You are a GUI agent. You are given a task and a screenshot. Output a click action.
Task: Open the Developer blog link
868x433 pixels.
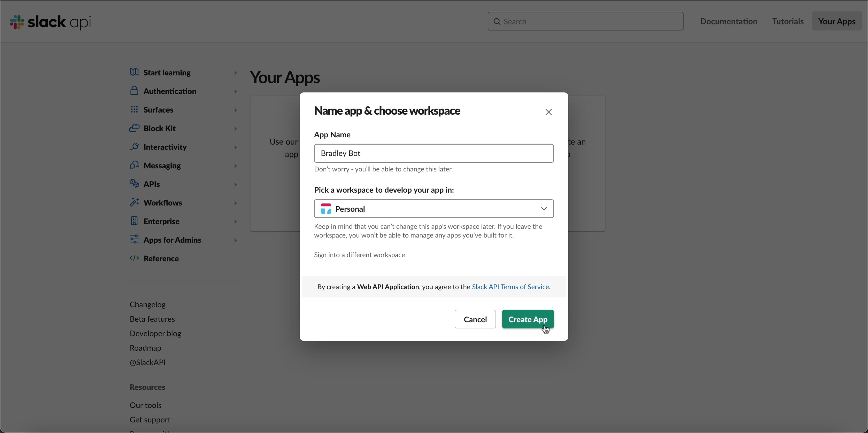tap(155, 333)
